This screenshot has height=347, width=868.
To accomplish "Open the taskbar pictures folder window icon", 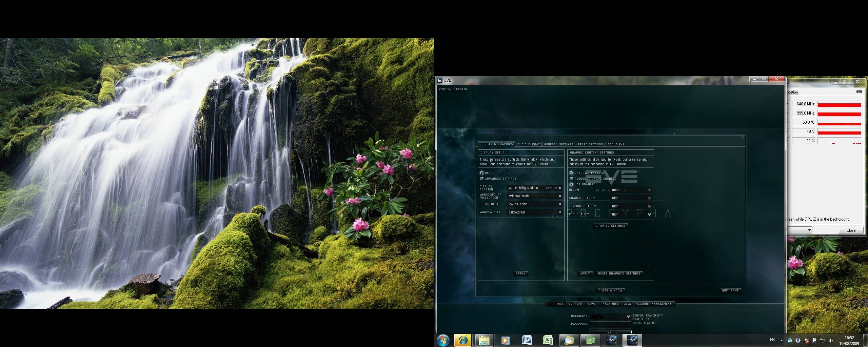I will [x=569, y=340].
